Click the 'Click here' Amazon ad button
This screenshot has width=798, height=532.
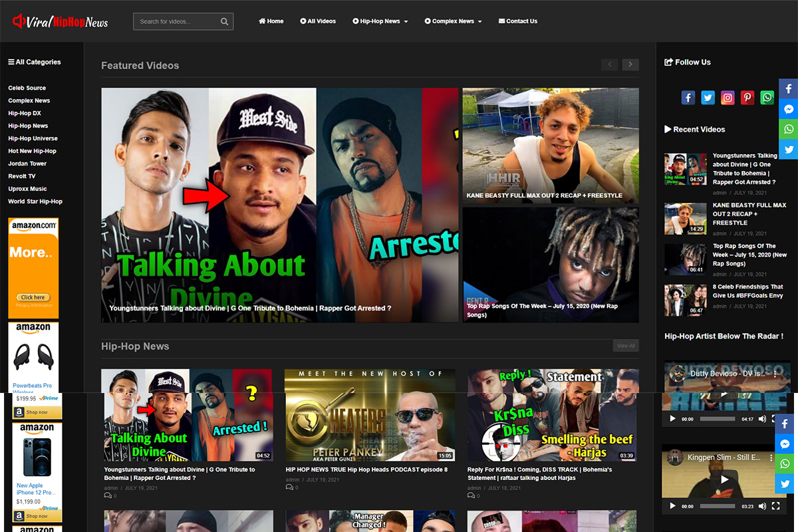[33, 297]
